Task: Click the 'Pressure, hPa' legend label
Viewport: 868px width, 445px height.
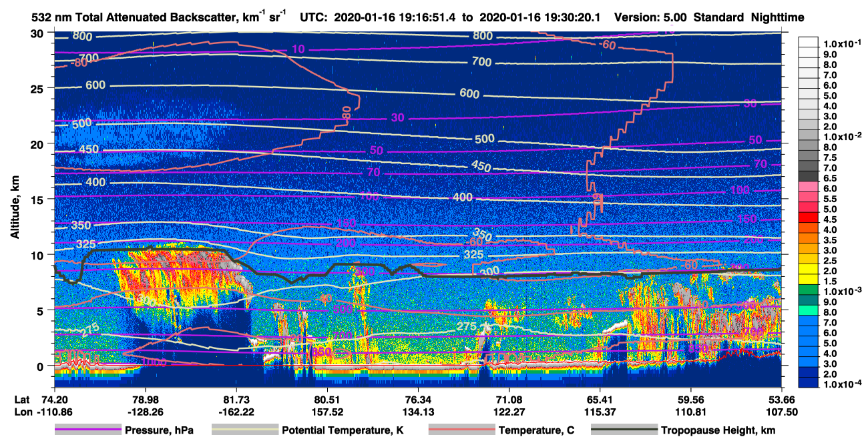Action: tap(160, 430)
